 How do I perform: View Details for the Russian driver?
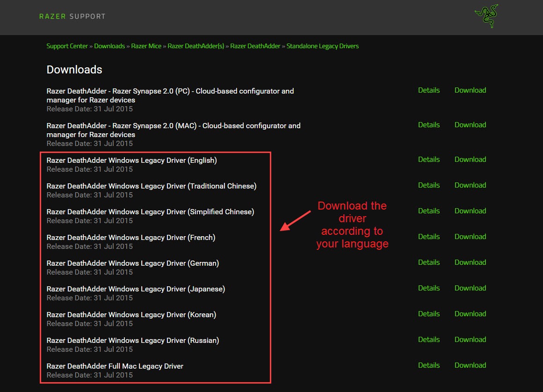point(429,340)
